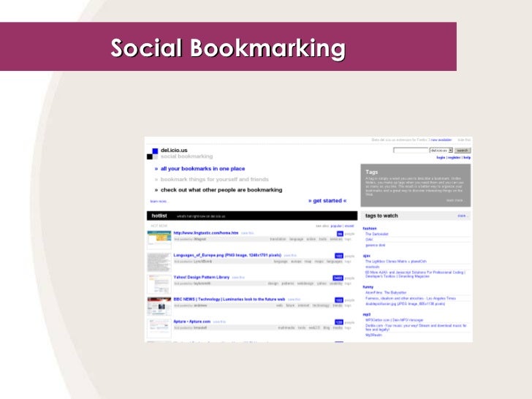The image size is (532, 399).
Task: Open the Apture - Apture.com bookmark
Action: (191, 322)
